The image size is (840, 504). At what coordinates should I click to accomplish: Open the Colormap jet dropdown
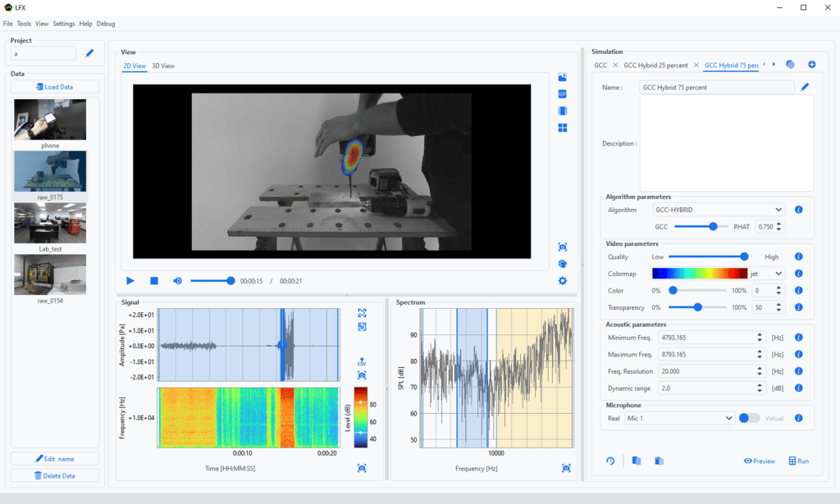(x=767, y=274)
